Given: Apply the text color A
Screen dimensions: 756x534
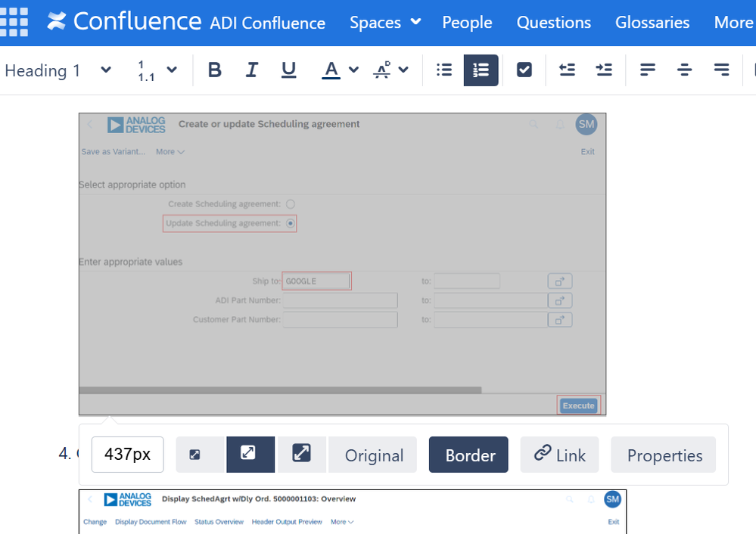Looking at the screenshot, I should point(331,70).
